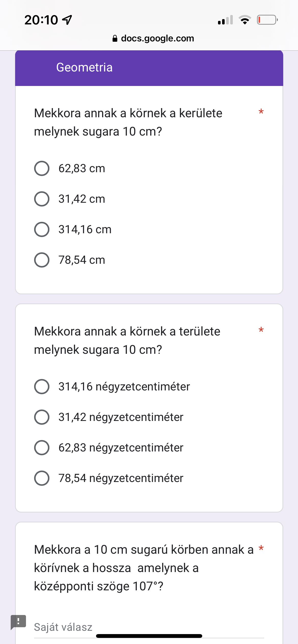The width and height of the screenshot is (298, 644).
Task: Select the 78,54 cm option
Action: tap(42, 260)
